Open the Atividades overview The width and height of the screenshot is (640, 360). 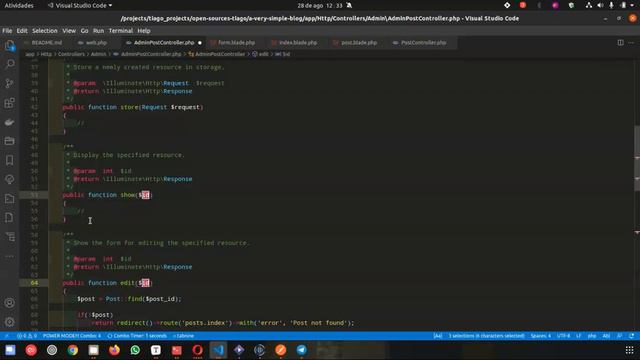pos(19,5)
